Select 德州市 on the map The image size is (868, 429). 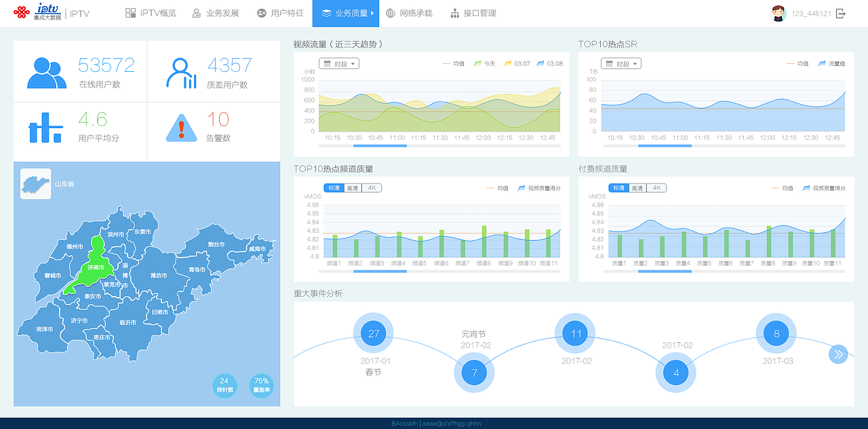pyautogui.click(x=75, y=247)
